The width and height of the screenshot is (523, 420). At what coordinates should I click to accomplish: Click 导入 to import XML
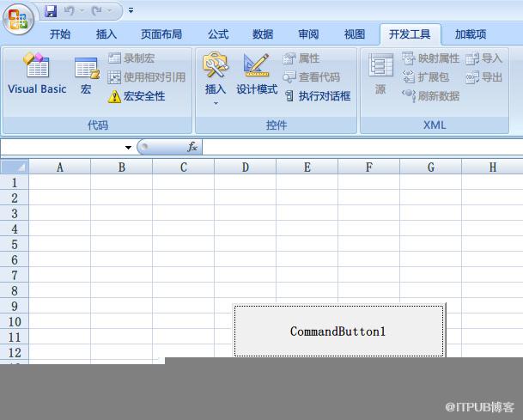click(x=483, y=58)
